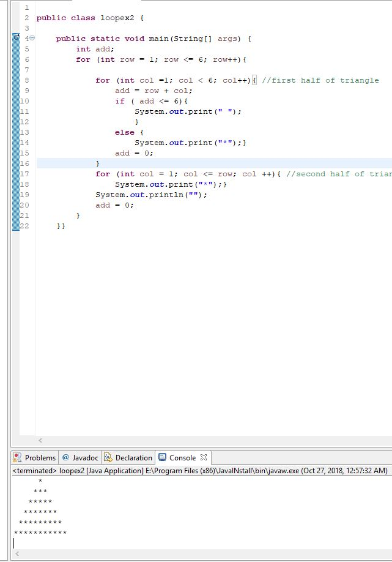
Task: Click the single-star first row of console output
Action: click(x=40, y=481)
